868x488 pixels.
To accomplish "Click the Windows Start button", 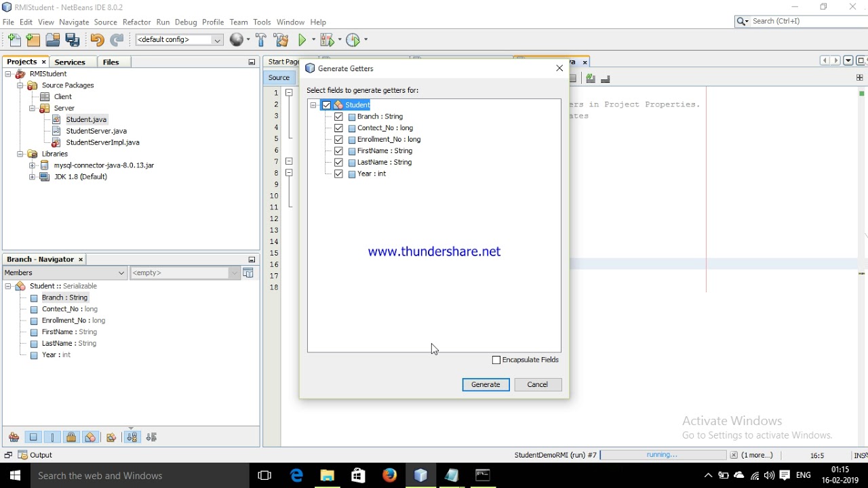I will 15,475.
